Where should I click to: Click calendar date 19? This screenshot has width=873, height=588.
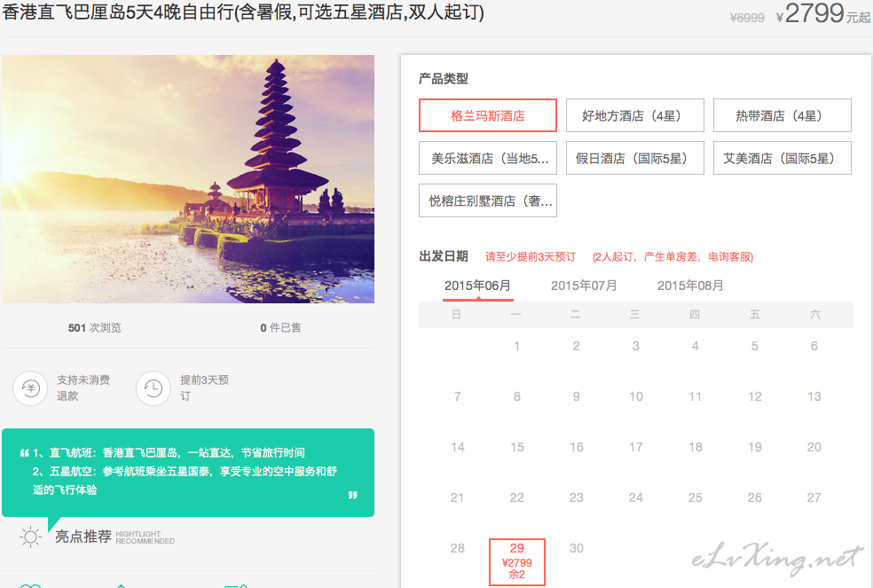click(x=754, y=447)
